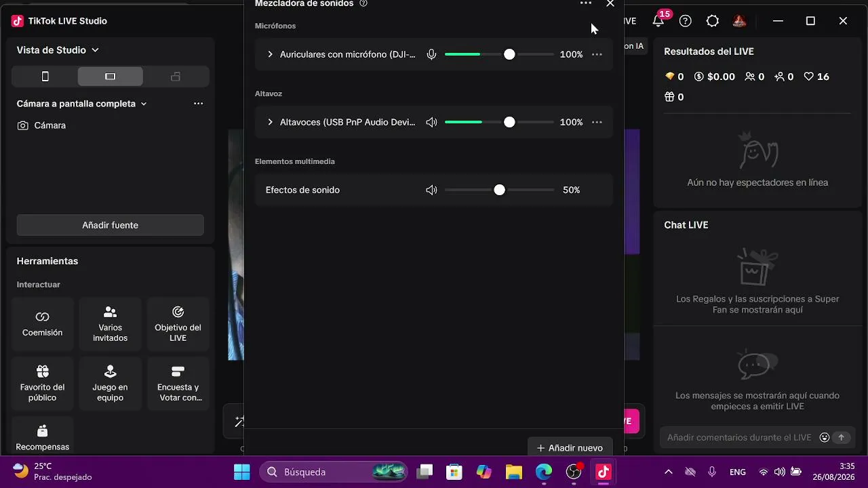This screenshot has width=868, height=488.
Task: Open the Vista de Studio dropdown
Action: point(58,50)
